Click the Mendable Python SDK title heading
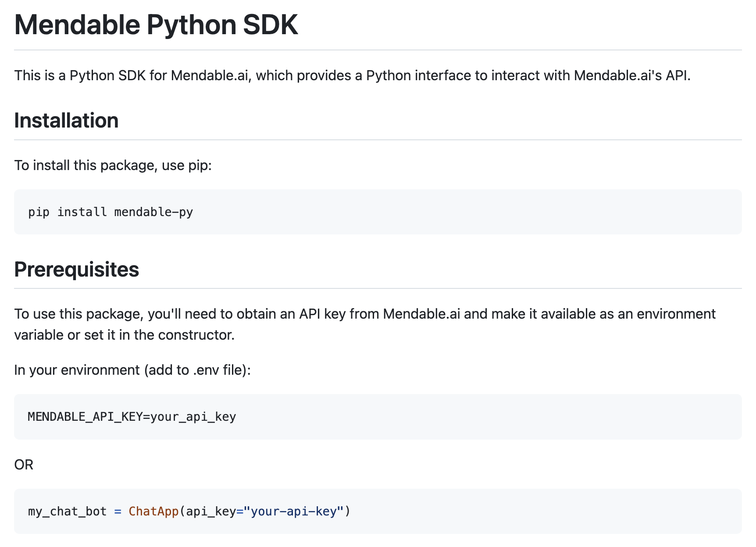 point(156,25)
